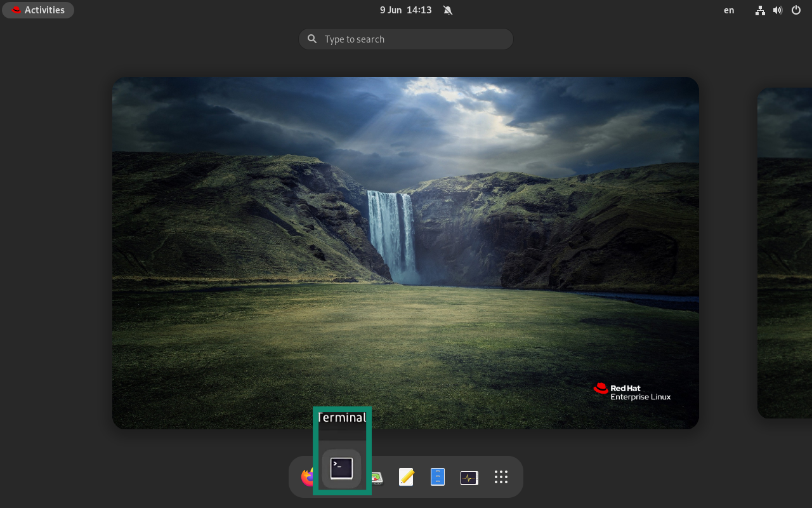
Task: Switch to the adjacent workspace on the right
Action: pyautogui.click(x=785, y=253)
